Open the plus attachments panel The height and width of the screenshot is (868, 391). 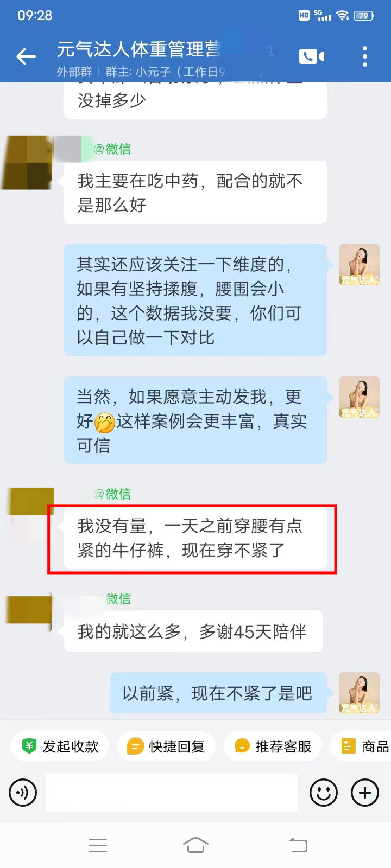point(365,793)
